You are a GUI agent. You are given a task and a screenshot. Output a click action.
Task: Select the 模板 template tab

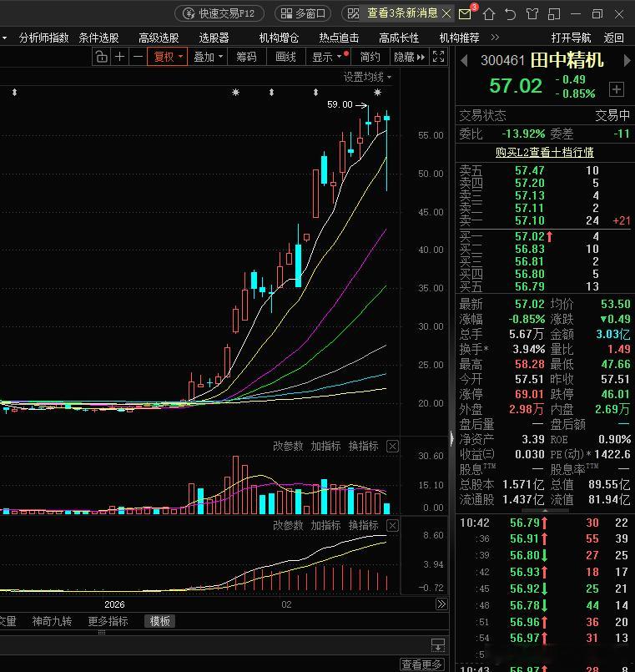[x=160, y=621]
